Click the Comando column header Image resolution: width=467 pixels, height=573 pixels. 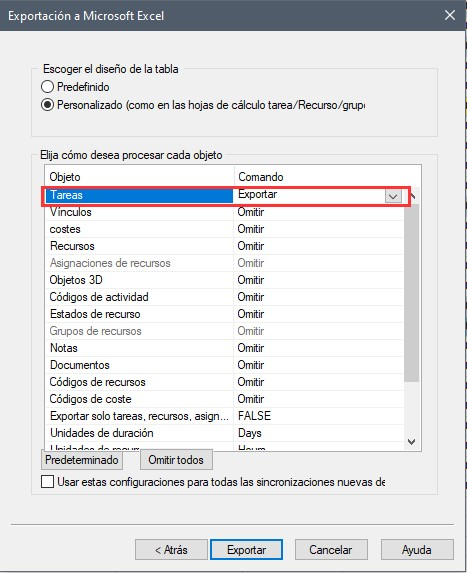tap(327, 177)
